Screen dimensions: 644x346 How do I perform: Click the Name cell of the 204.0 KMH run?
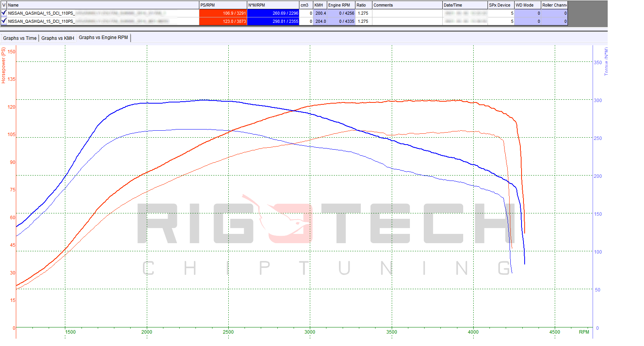pos(103,21)
